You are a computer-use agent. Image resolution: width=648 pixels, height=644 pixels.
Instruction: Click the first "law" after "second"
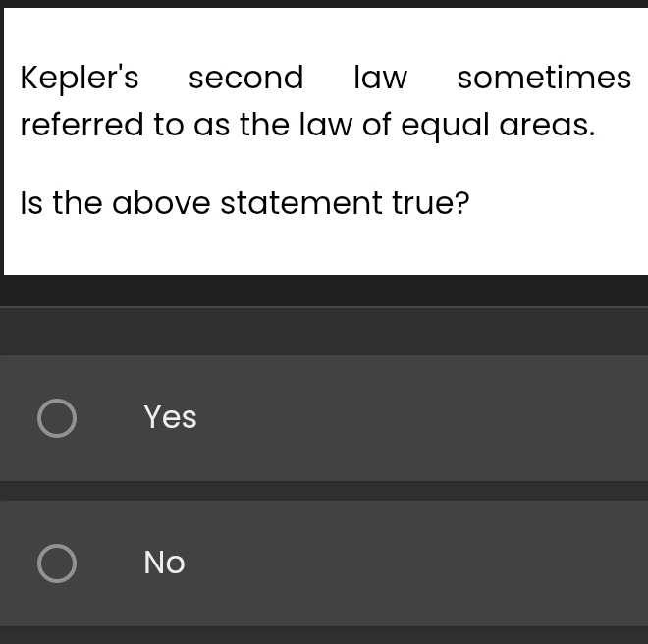380,78
